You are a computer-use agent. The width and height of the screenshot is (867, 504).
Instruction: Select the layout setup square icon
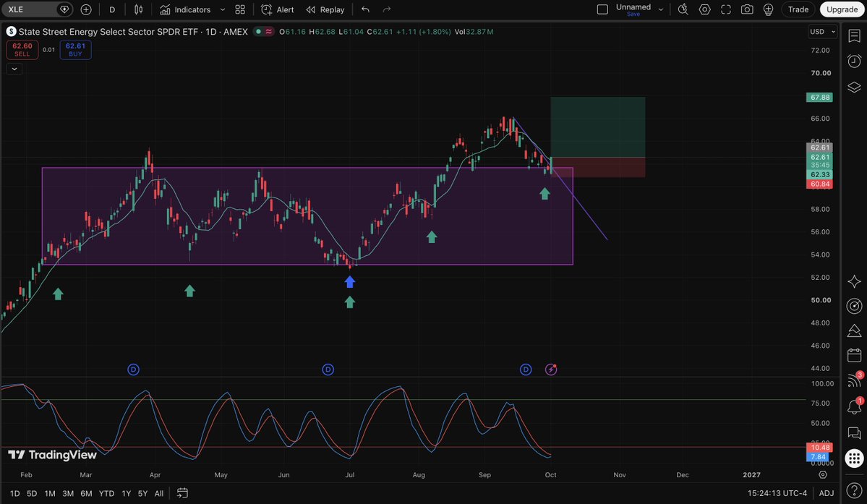tap(602, 9)
